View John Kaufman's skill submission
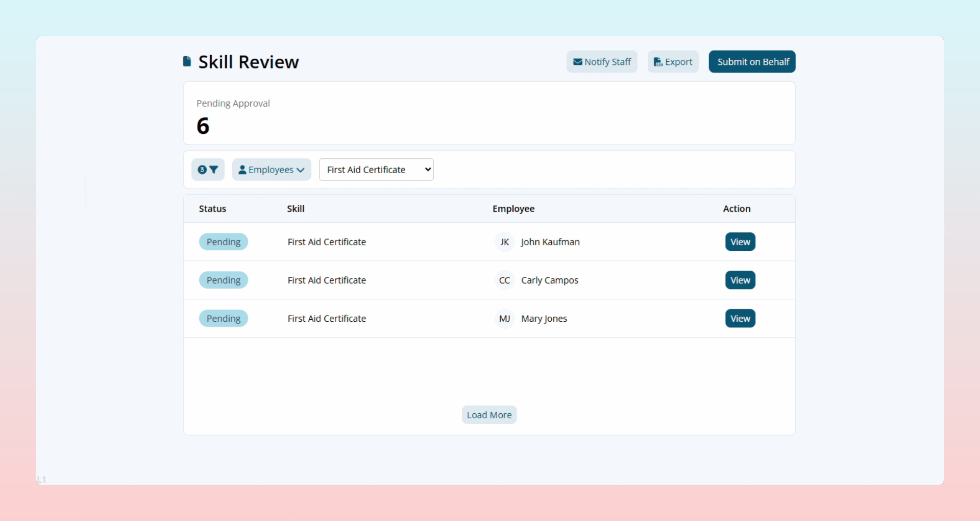The width and height of the screenshot is (980, 521). point(740,242)
